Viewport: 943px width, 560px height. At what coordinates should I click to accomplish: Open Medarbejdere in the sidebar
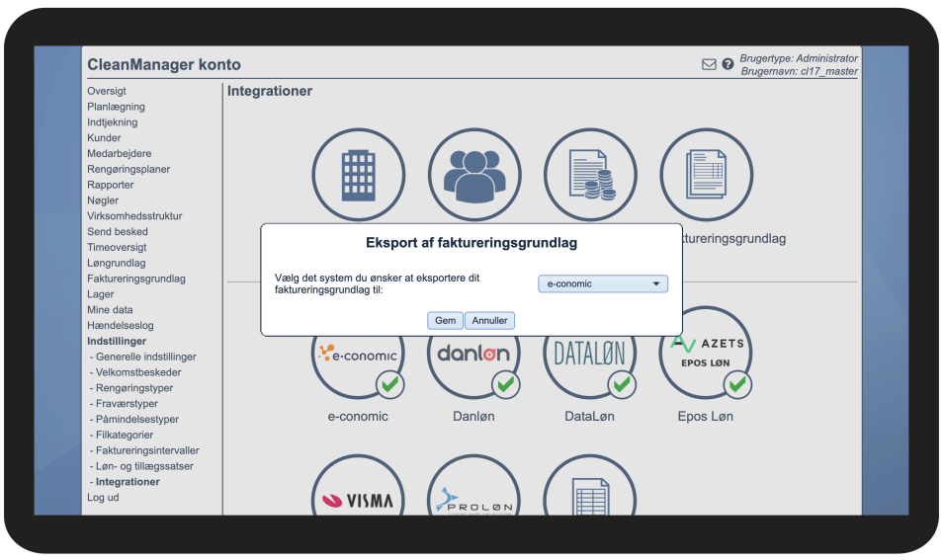[119, 153]
